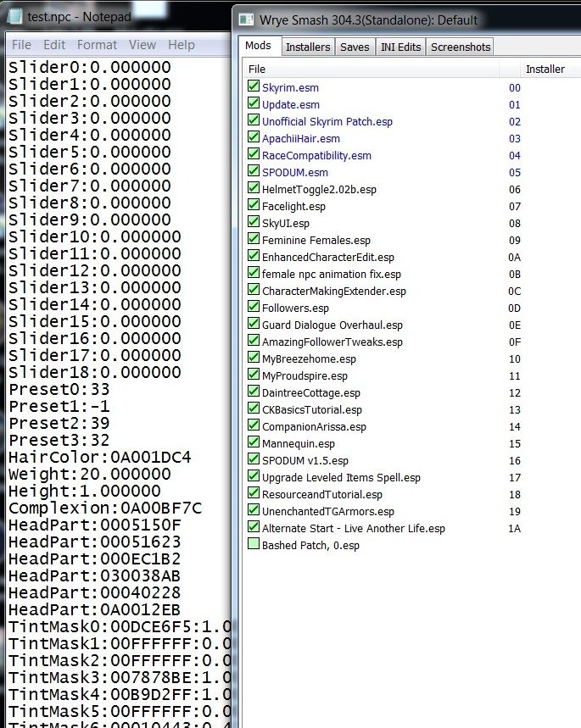This screenshot has height=728, width=581.
Task: Open the INI Edits tab
Action: pyautogui.click(x=399, y=47)
